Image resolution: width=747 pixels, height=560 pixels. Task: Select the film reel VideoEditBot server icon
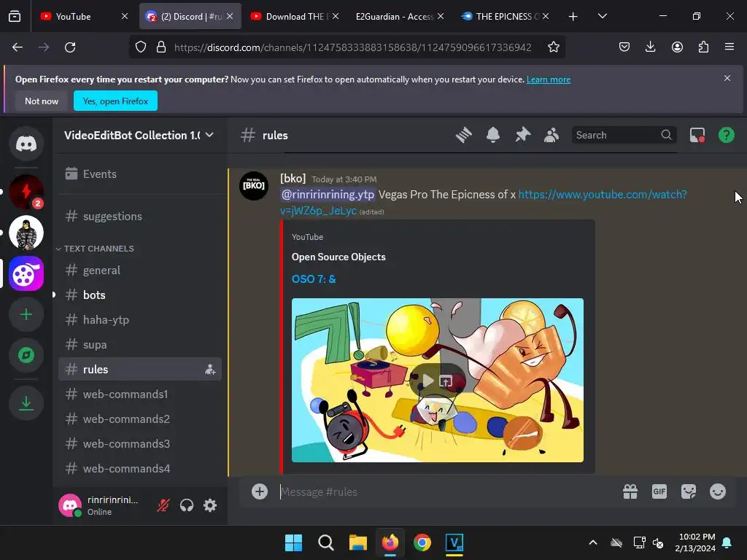tap(26, 274)
